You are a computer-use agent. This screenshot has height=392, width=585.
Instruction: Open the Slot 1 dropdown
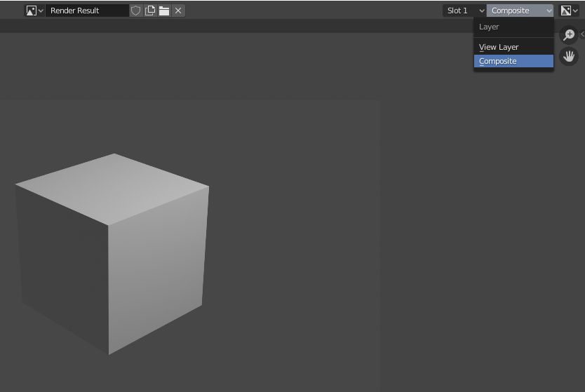click(464, 11)
